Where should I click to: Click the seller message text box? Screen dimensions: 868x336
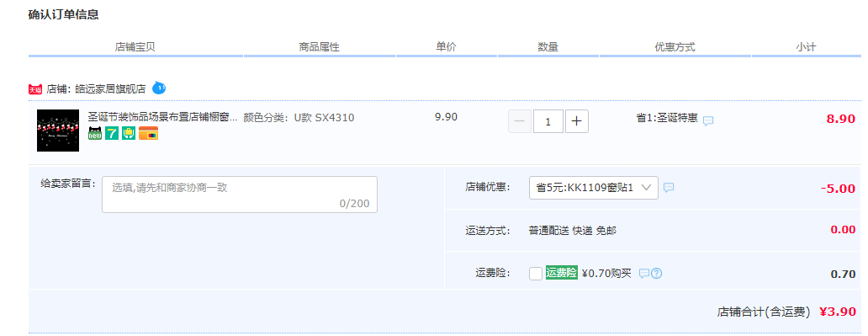(x=240, y=195)
